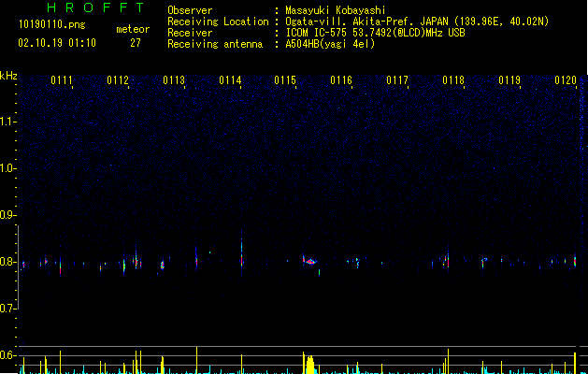This screenshot has height=374, width=588.
Task: Click antenna text A504HB(yagi 4el)
Action: [x=330, y=44]
